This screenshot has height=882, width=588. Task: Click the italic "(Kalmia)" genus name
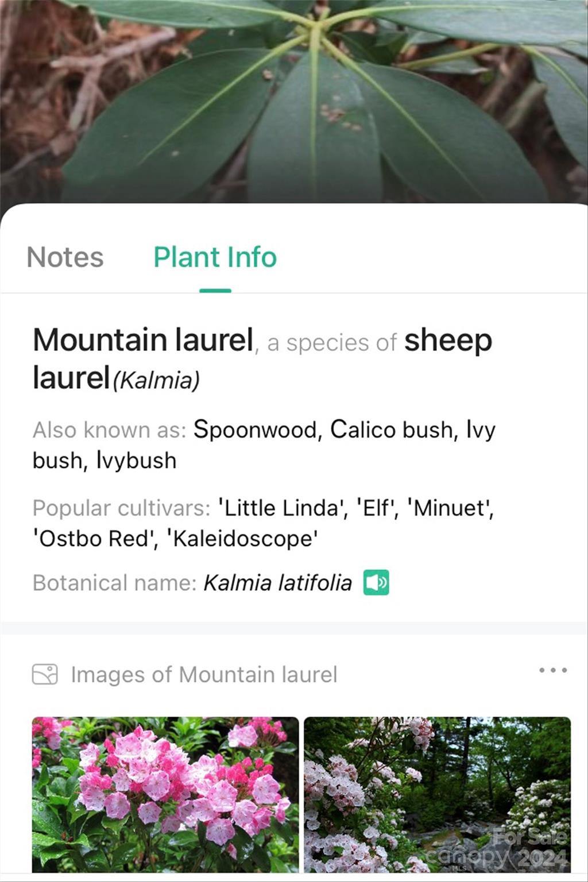point(156,380)
